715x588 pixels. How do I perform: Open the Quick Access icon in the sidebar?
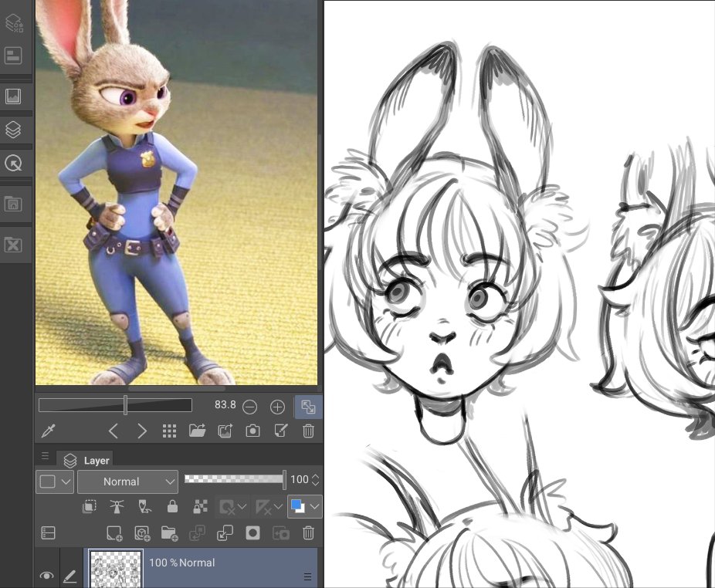pyautogui.click(x=13, y=163)
